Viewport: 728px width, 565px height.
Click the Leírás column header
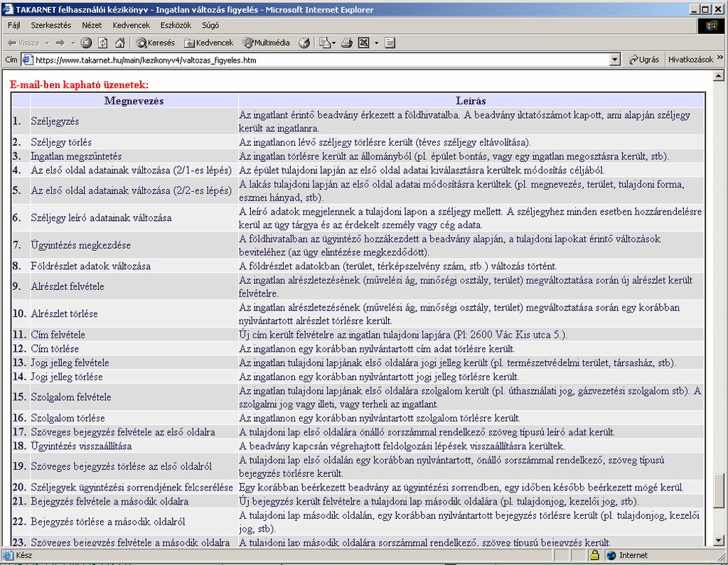(x=471, y=101)
